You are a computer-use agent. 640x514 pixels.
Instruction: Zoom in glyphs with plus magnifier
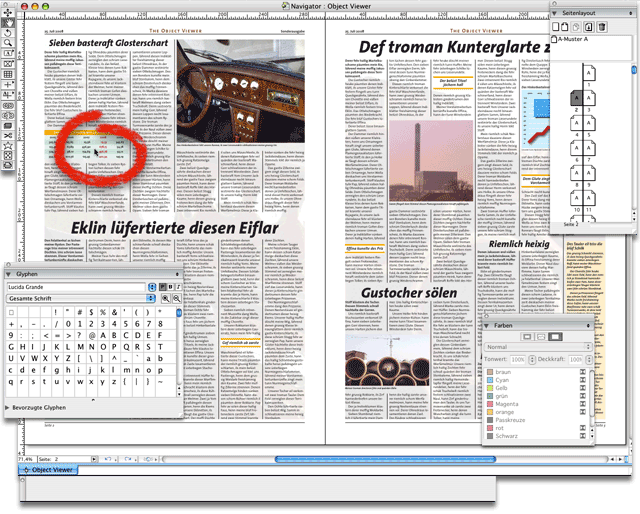(165, 299)
